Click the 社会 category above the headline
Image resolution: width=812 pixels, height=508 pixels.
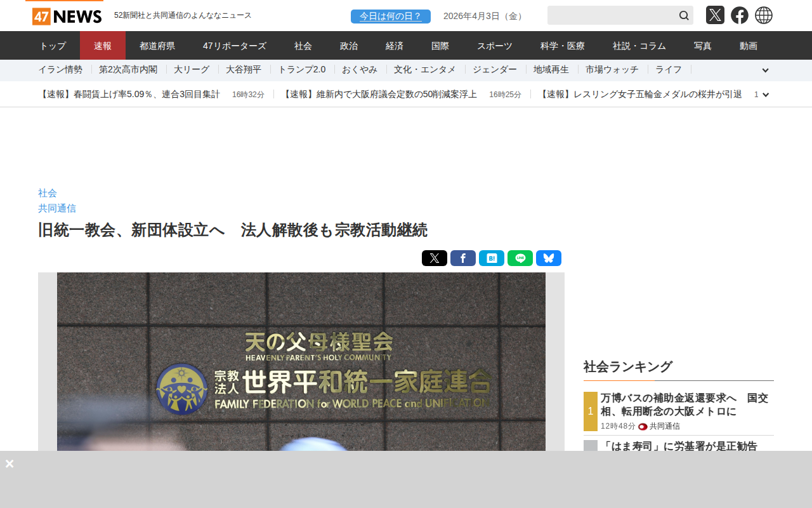coord(48,193)
